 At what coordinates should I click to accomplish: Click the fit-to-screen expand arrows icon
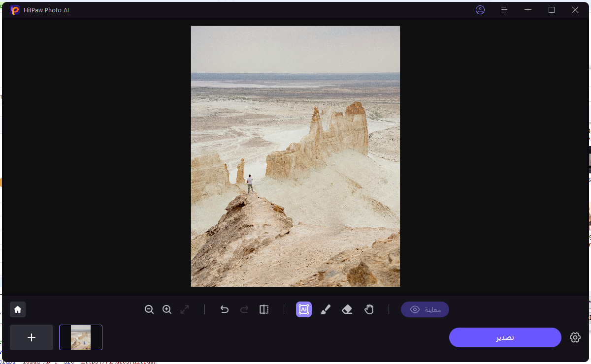click(x=185, y=309)
